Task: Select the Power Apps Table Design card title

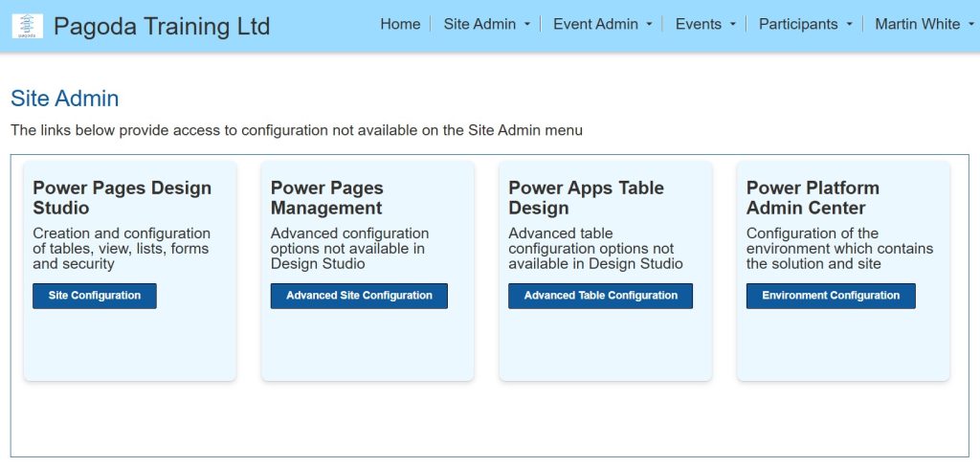Action: (587, 197)
